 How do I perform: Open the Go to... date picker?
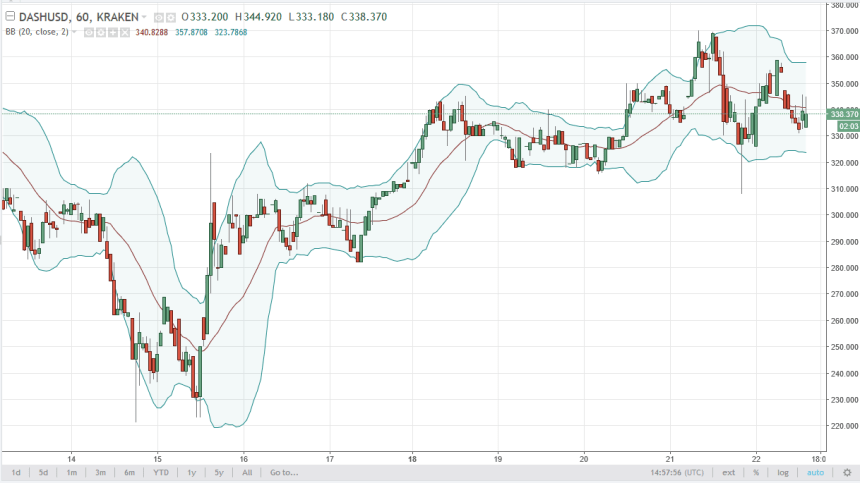283,472
